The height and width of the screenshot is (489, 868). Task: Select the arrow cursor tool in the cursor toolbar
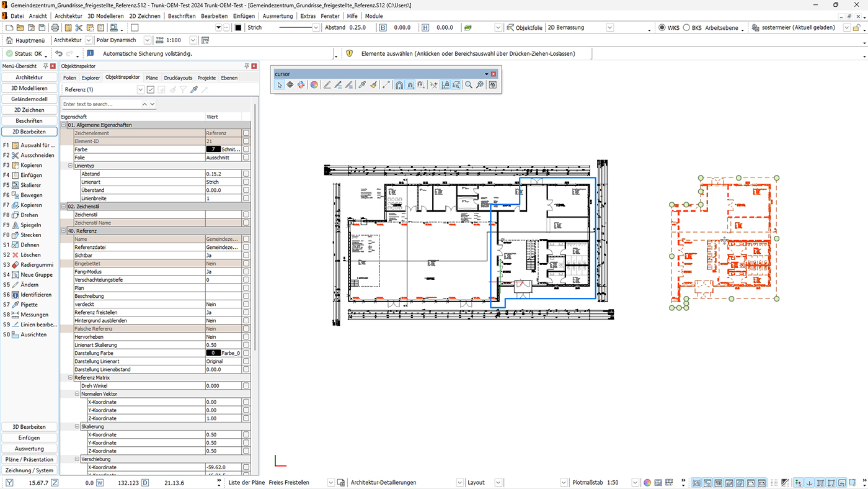click(x=280, y=85)
